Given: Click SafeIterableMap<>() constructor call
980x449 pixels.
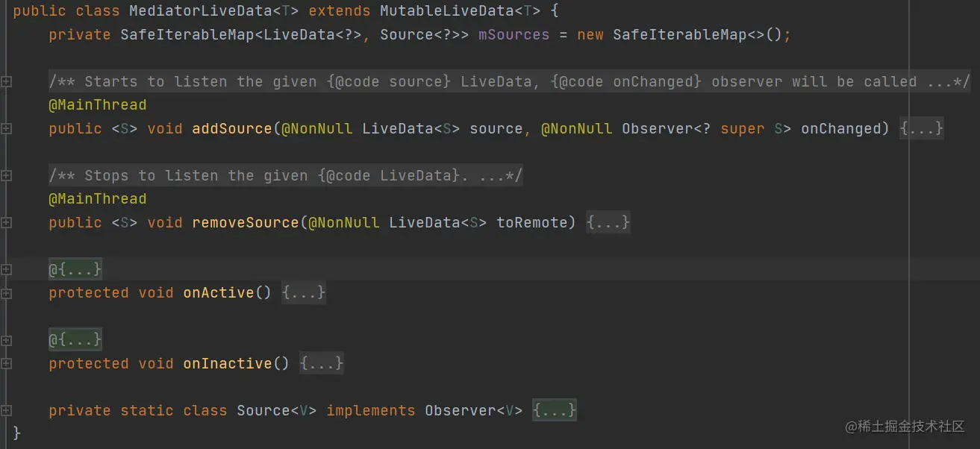Looking at the screenshot, I should [697, 35].
